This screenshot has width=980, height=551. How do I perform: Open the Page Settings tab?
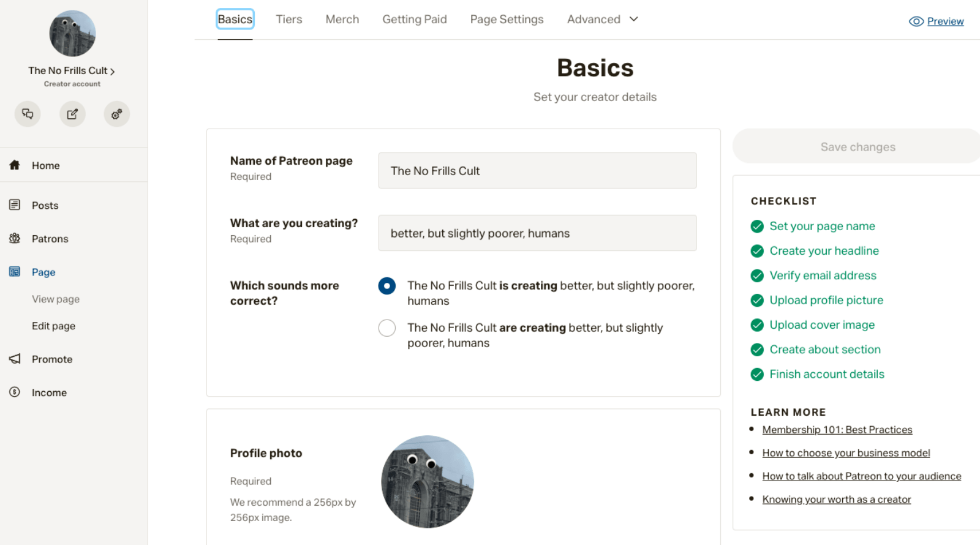pyautogui.click(x=507, y=20)
